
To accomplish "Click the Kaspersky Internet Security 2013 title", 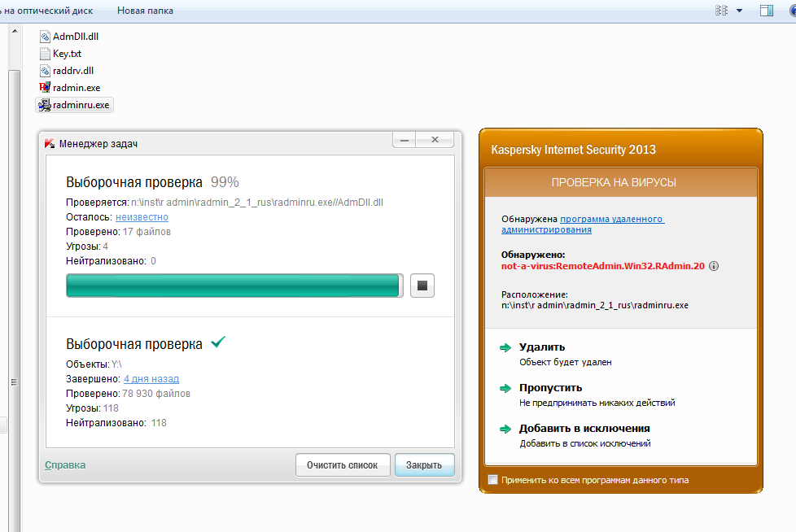I will coord(573,150).
